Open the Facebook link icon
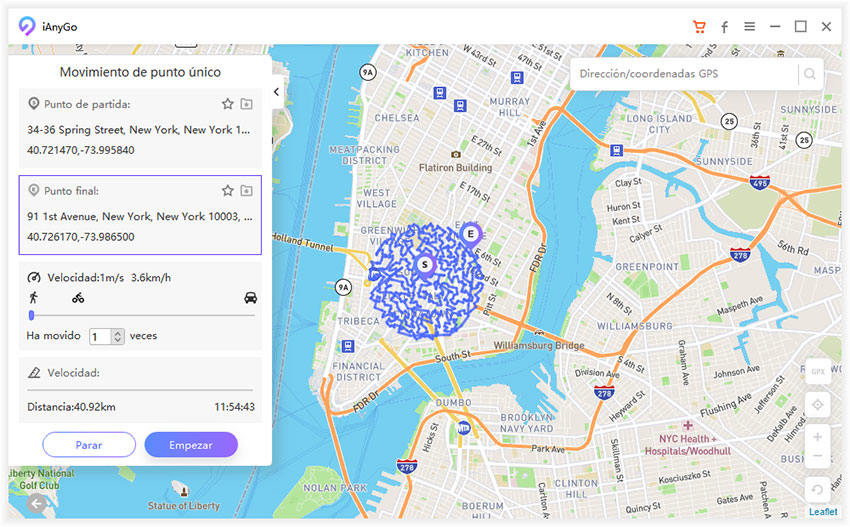 (724, 27)
